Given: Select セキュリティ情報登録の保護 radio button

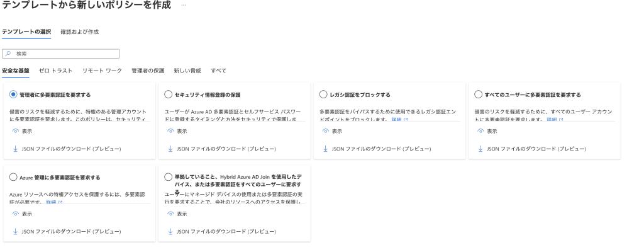Looking at the screenshot, I should [168, 94].
